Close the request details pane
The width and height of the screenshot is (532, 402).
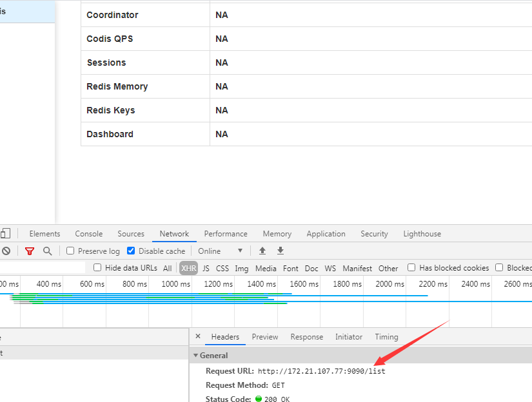pyautogui.click(x=198, y=336)
